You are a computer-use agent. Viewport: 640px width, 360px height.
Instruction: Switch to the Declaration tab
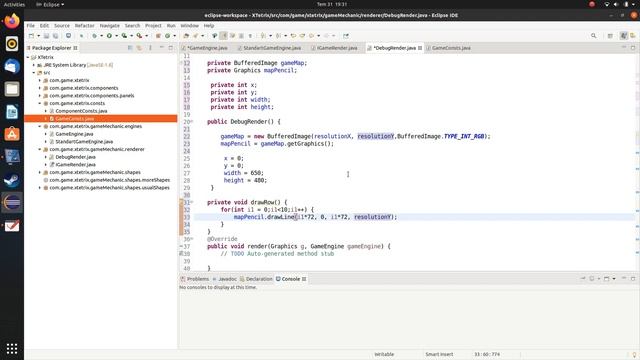tap(256, 279)
